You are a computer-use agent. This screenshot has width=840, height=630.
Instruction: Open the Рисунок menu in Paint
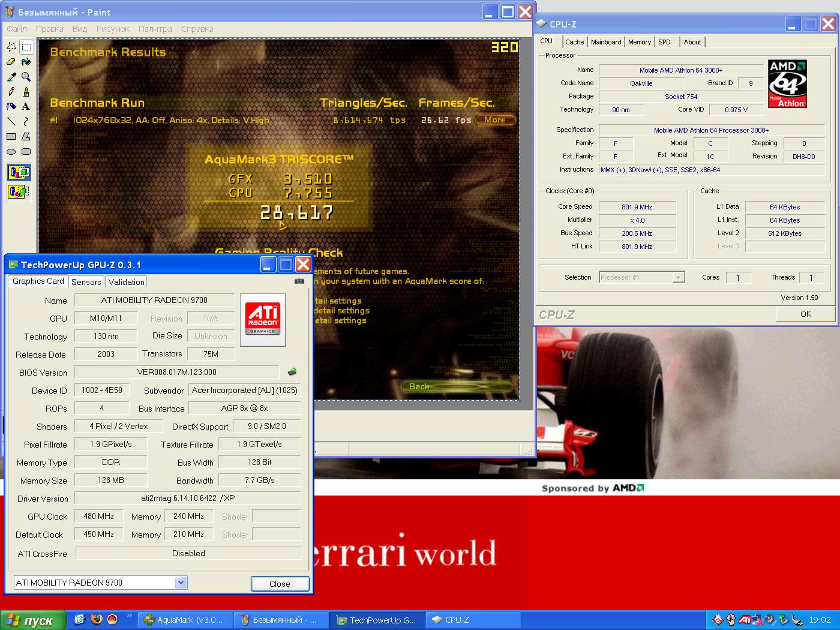click(113, 29)
